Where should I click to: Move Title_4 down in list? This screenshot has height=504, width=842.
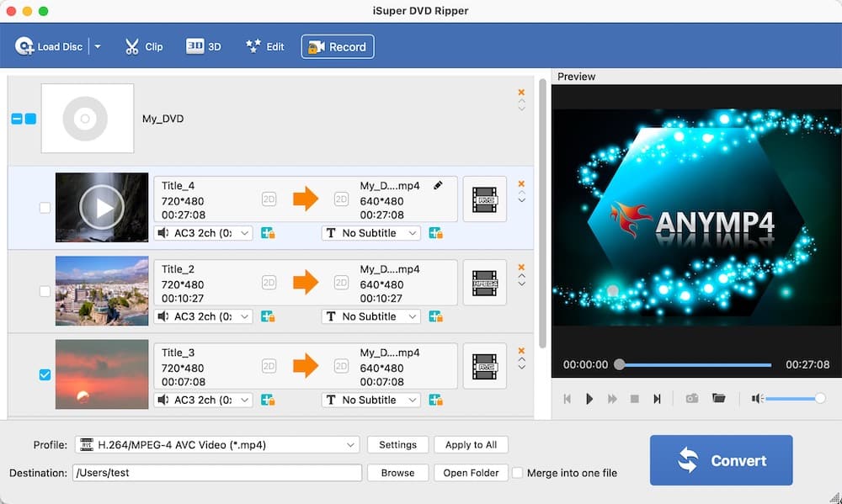pyautogui.click(x=521, y=201)
